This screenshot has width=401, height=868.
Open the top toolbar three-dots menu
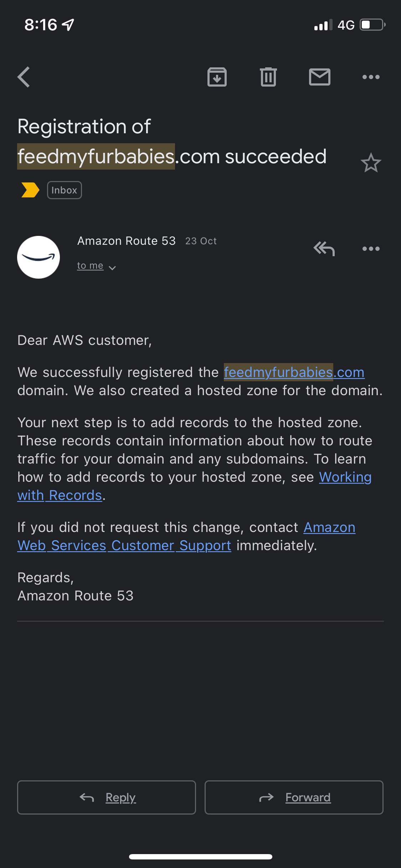[x=371, y=77]
